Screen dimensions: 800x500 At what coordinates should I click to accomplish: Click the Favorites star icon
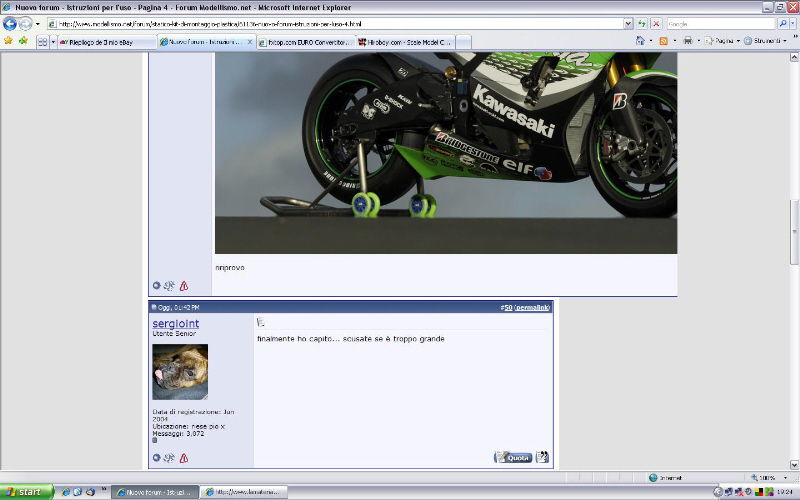point(9,41)
